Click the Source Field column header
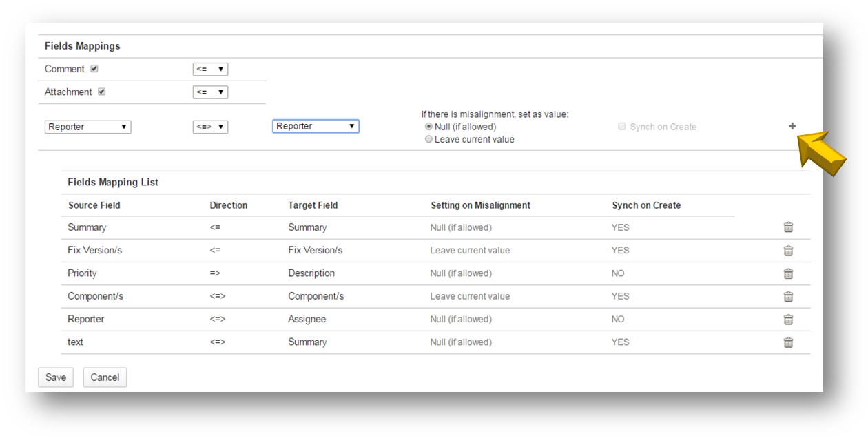Image resolution: width=868 pixels, height=438 pixels. pyautogui.click(x=94, y=205)
